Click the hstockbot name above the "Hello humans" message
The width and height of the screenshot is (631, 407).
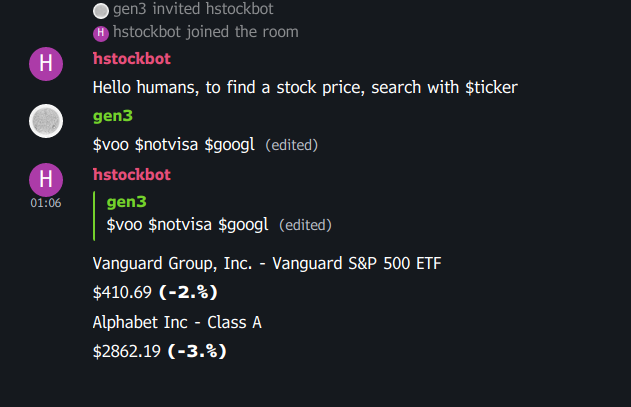pos(131,58)
